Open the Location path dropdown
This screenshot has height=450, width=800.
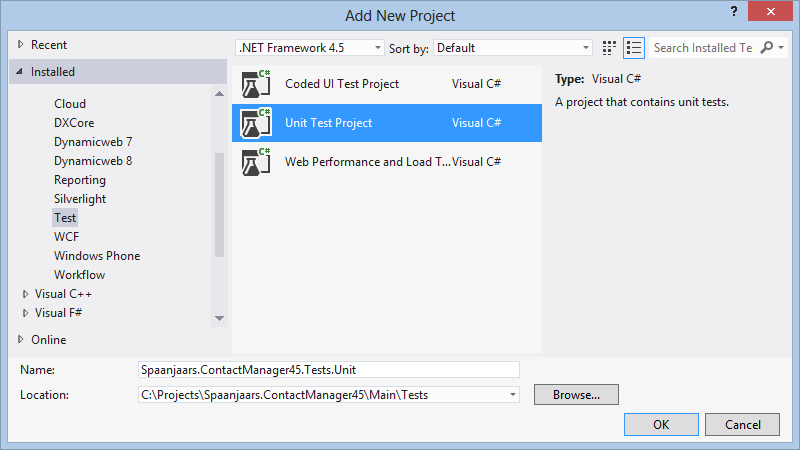pos(514,395)
